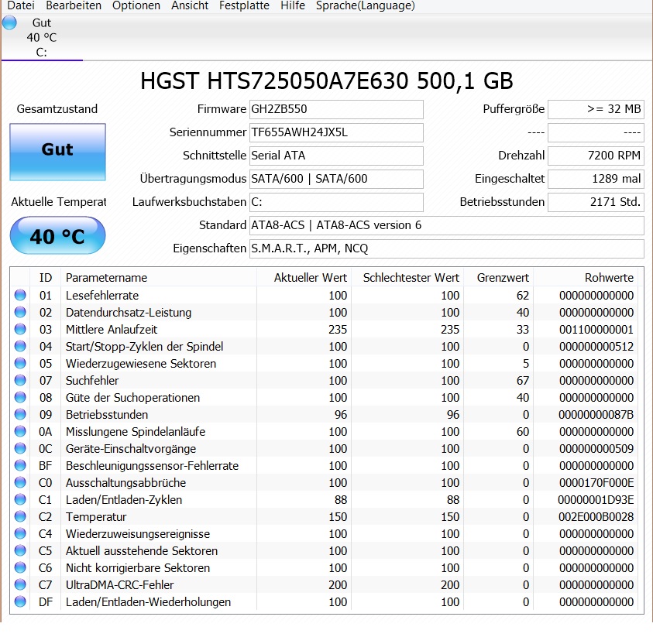
Task: Open the Sprache(Language) menu
Action: [x=366, y=5]
